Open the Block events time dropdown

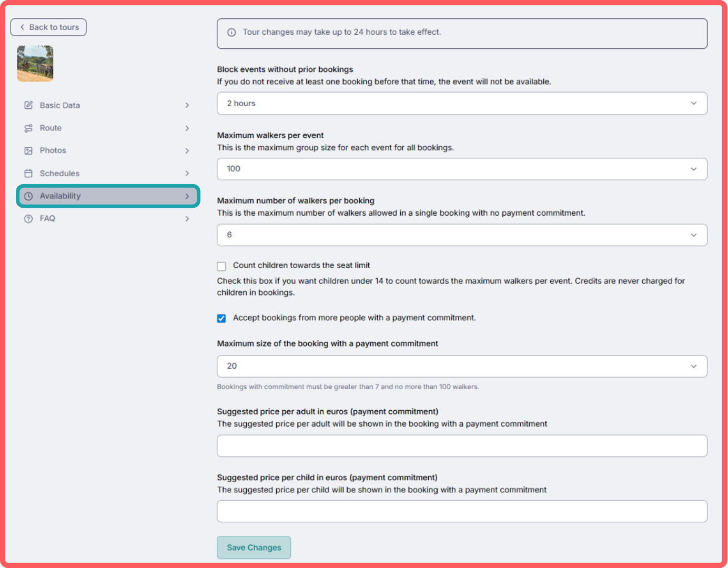(461, 104)
